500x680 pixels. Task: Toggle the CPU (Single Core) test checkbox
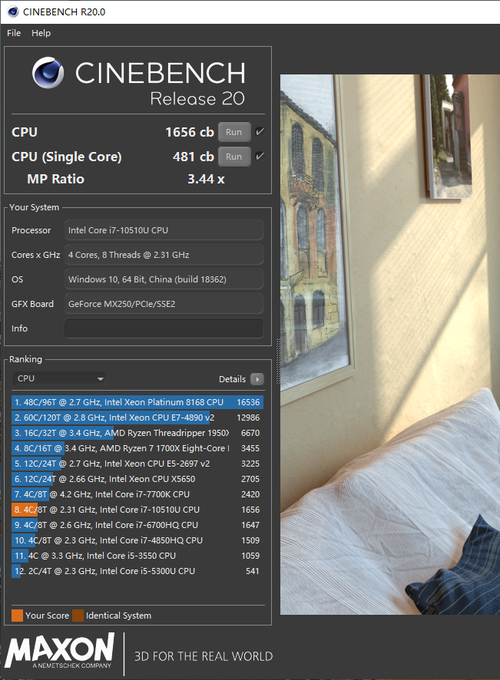[259, 156]
